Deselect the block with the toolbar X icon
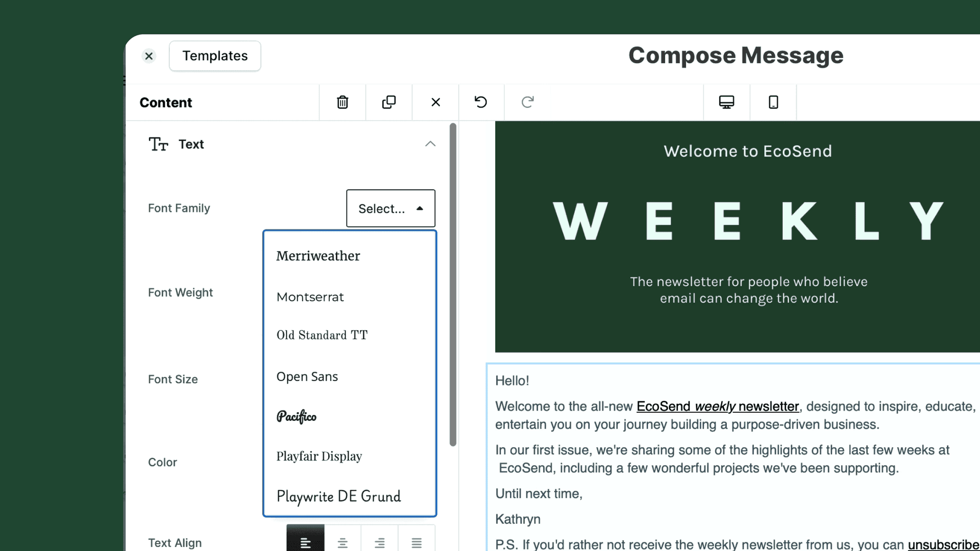This screenshot has width=980, height=551. pyautogui.click(x=435, y=102)
